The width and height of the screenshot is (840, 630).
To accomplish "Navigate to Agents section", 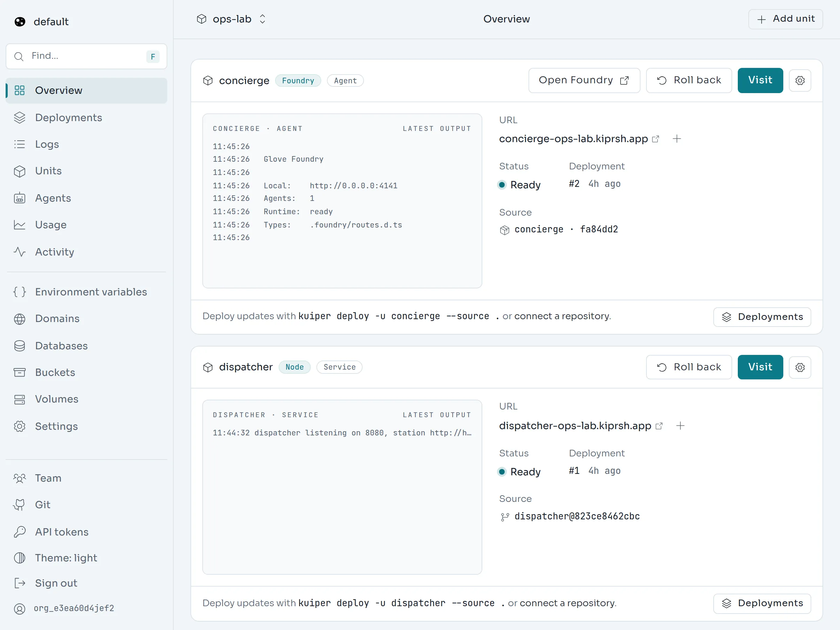I will click(x=86, y=198).
